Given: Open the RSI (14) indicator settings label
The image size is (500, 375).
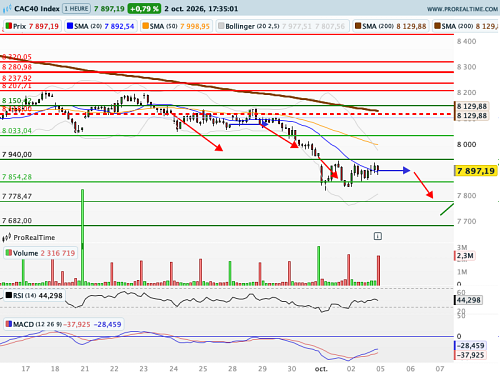Looking at the screenshot, I should [x=25, y=295].
